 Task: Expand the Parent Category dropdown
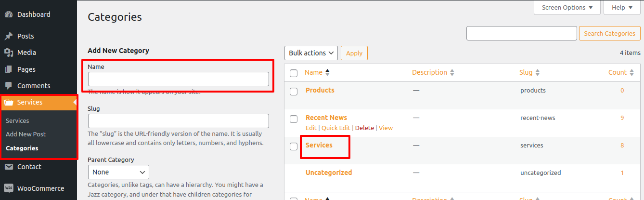click(118, 172)
